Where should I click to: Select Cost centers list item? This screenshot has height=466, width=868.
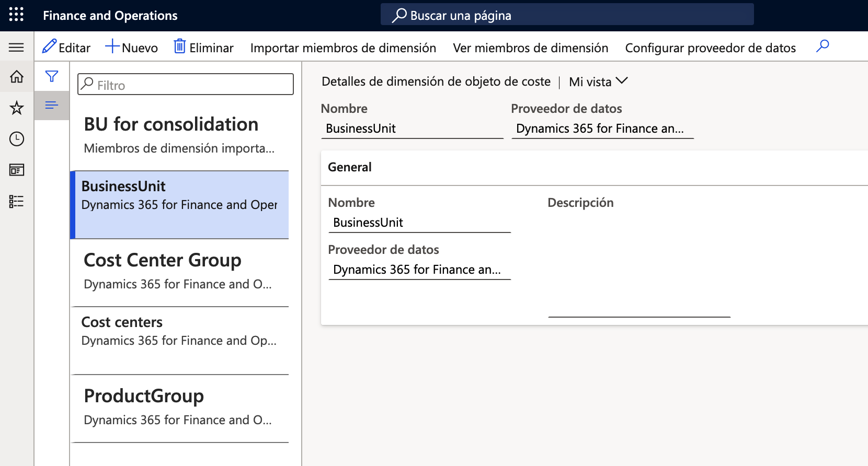coord(180,341)
